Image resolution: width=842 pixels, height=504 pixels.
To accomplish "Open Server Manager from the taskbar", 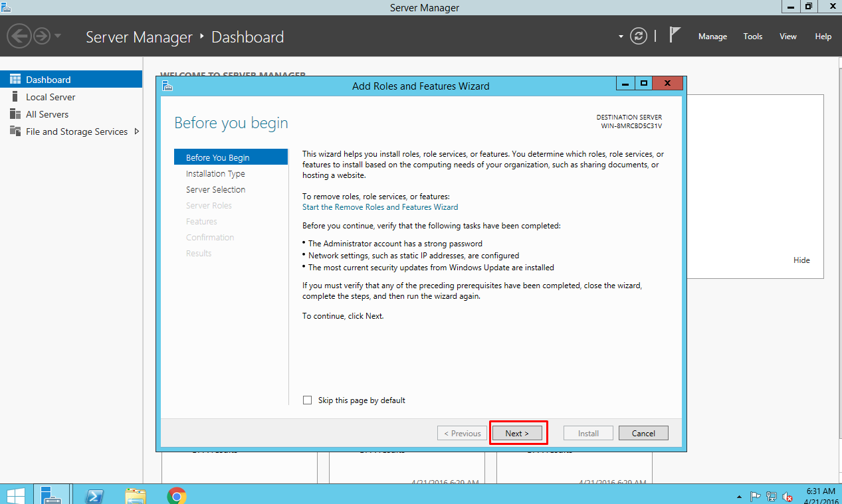I will click(x=51, y=495).
